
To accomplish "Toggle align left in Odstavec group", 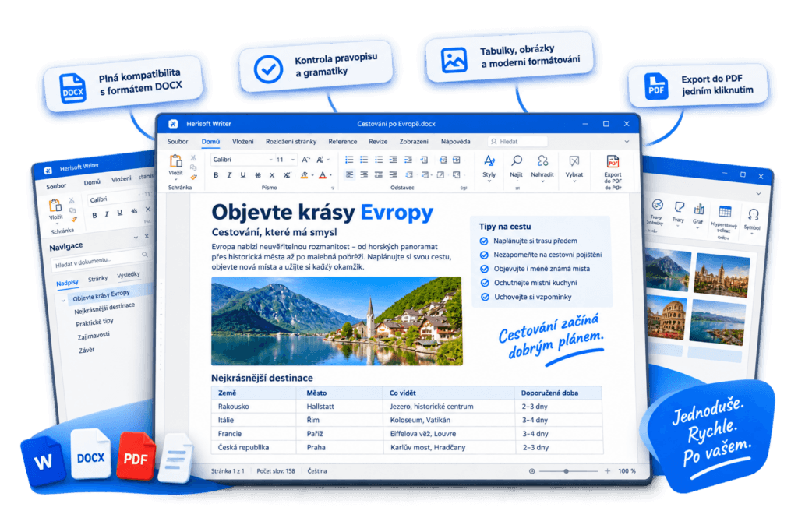I will (349, 175).
